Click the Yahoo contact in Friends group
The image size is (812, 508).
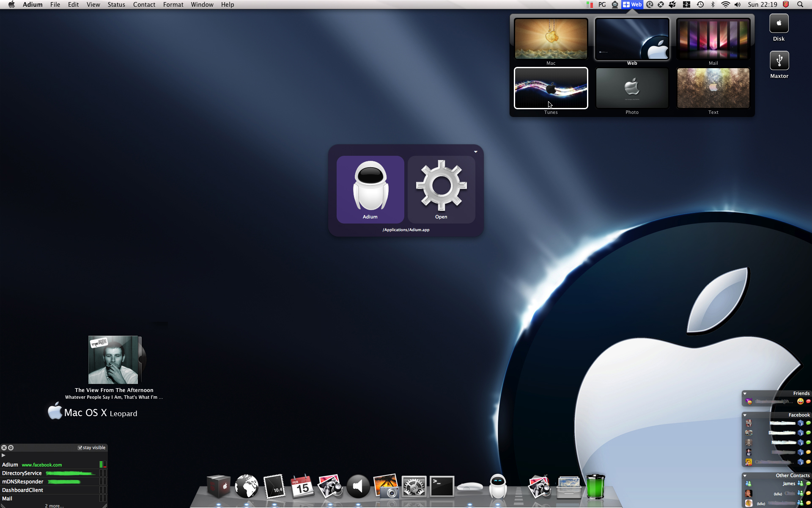(x=777, y=401)
